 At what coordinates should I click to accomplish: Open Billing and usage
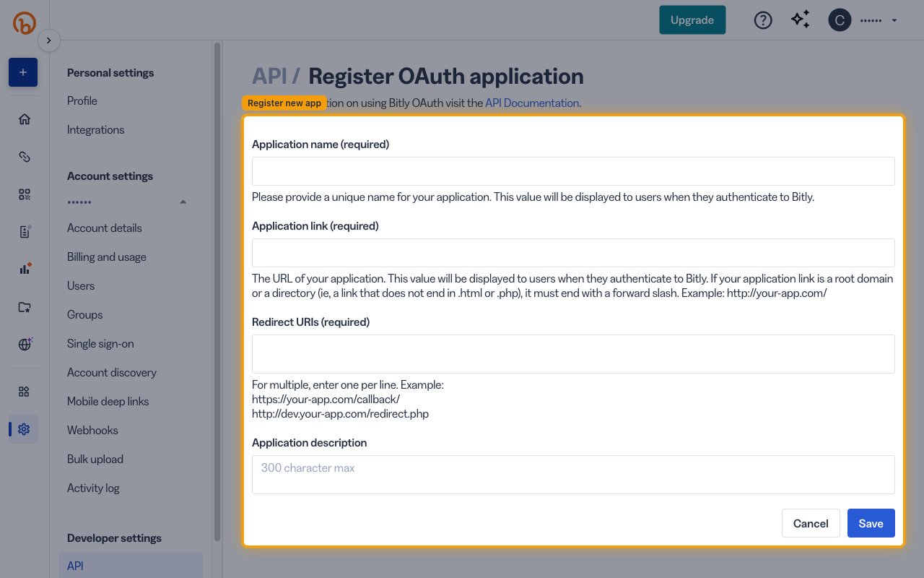click(x=107, y=257)
